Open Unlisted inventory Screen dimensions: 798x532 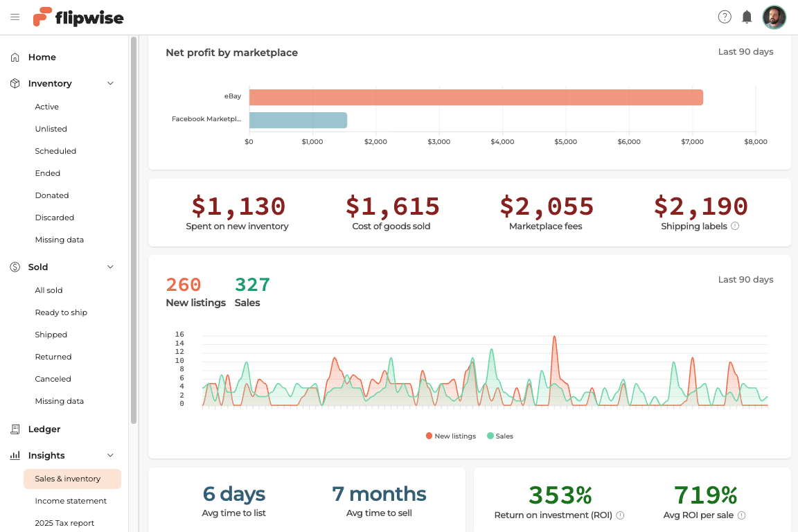(51, 129)
